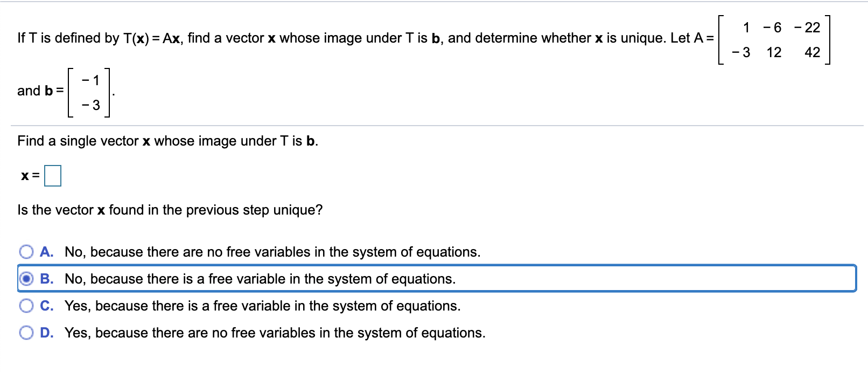Click the value 42 in matrix A

pyautogui.click(x=811, y=52)
